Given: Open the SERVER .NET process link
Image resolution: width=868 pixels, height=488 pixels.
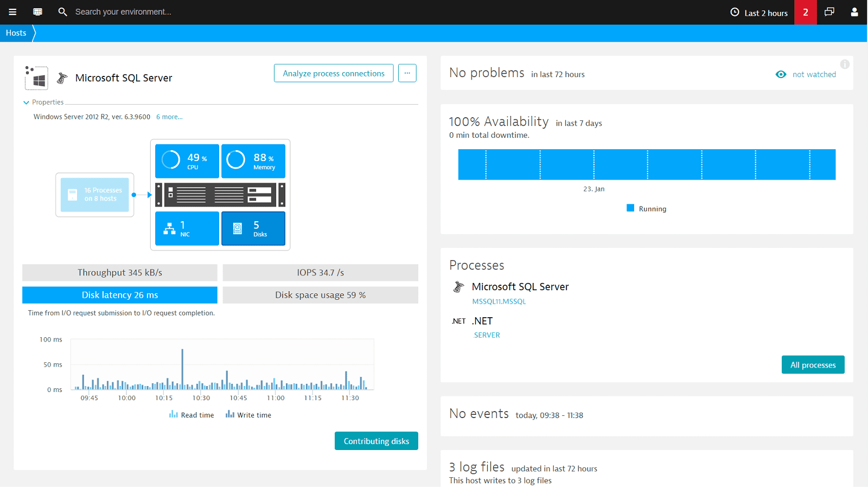Looking at the screenshot, I should click(487, 335).
